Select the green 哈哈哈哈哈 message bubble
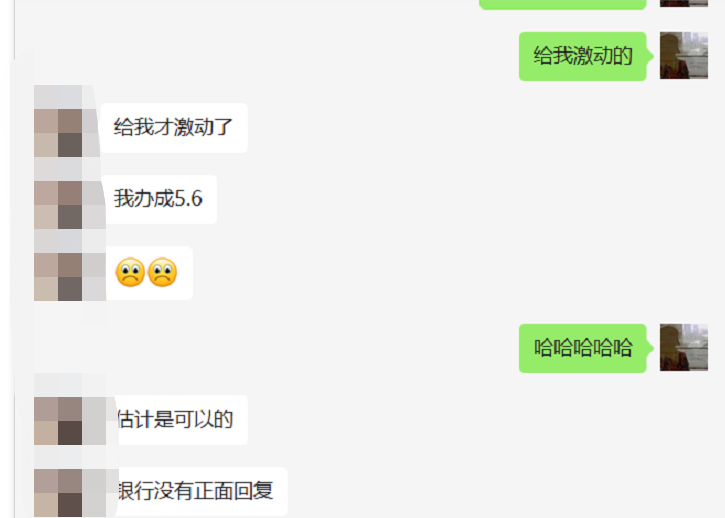This screenshot has height=518, width=725. (x=582, y=348)
